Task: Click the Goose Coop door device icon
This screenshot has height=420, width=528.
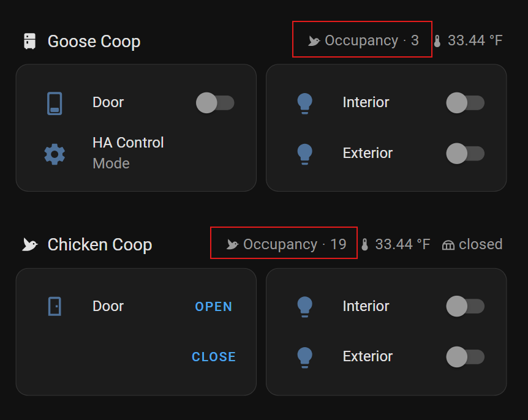Action: point(55,103)
